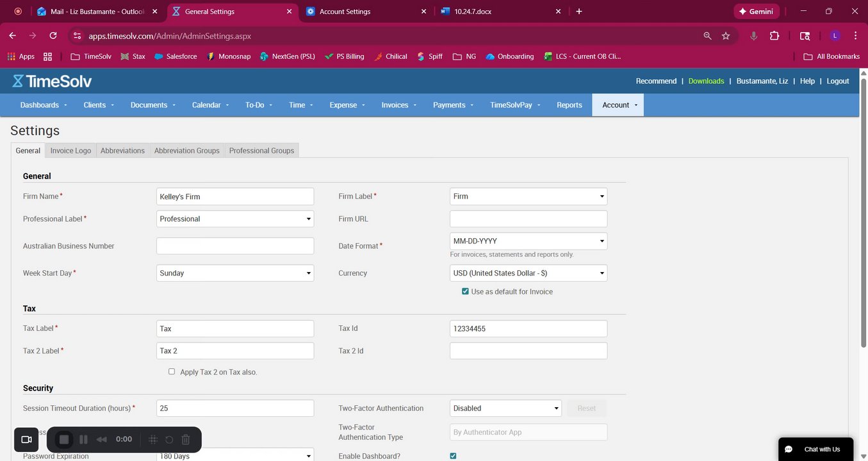Click the camera icon in recorder bar
Viewport: 868px width, 461px height.
[x=26, y=439]
